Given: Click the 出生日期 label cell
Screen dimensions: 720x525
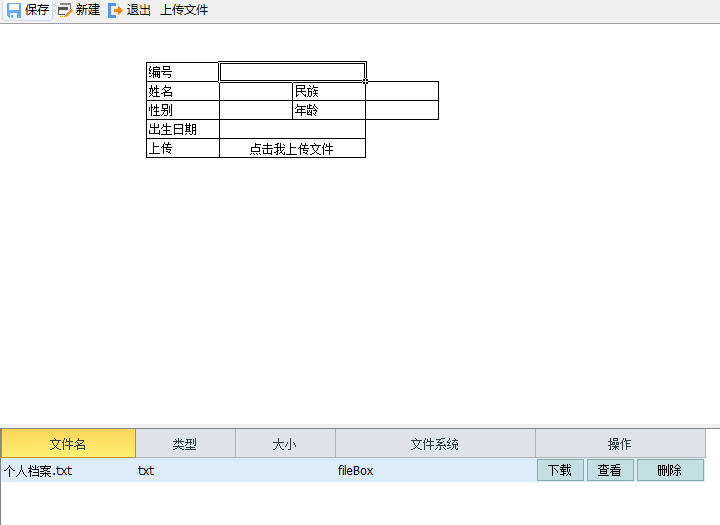Looking at the screenshot, I should pyautogui.click(x=183, y=129).
